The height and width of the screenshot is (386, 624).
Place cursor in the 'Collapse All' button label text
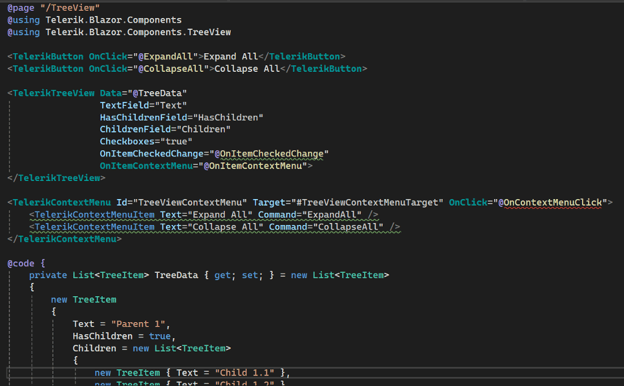(247, 69)
